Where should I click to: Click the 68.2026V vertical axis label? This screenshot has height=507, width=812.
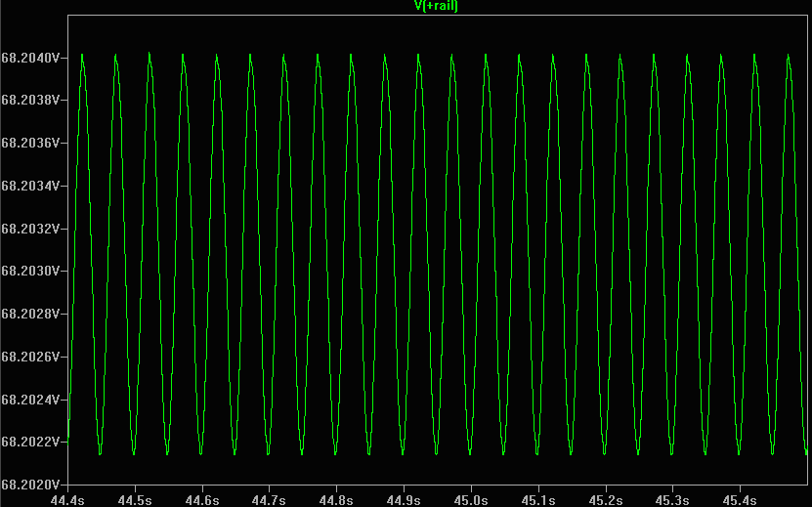(30, 357)
